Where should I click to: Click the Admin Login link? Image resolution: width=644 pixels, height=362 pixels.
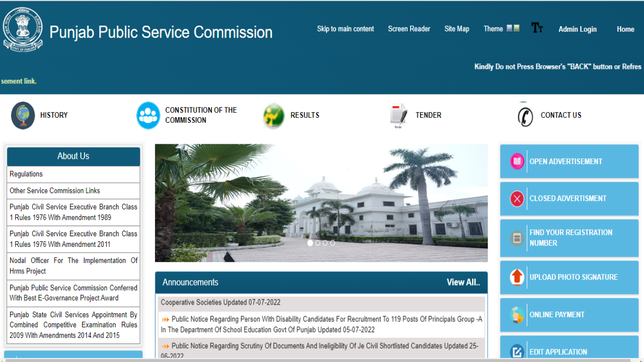pos(578,29)
